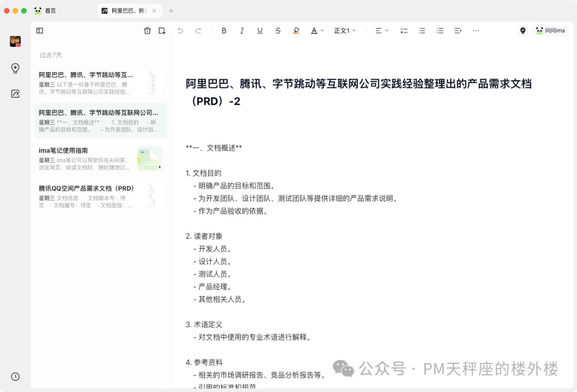Click the line 设计人员

click(213, 262)
